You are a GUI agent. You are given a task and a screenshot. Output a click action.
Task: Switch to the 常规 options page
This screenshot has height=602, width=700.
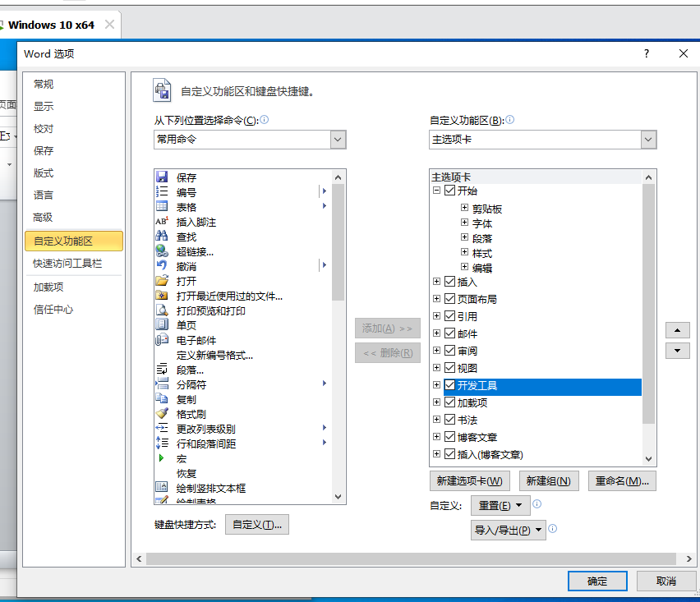pos(44,84)
